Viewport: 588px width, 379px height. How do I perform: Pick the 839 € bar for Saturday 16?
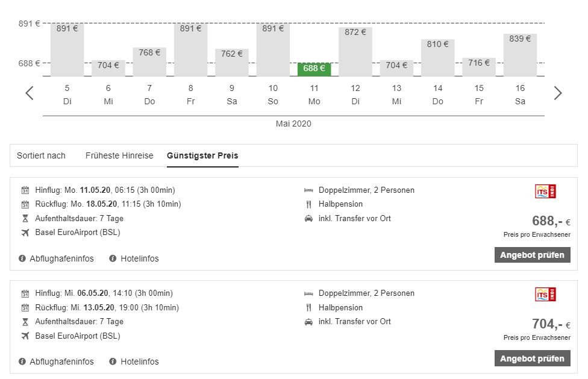coord(520,54)
